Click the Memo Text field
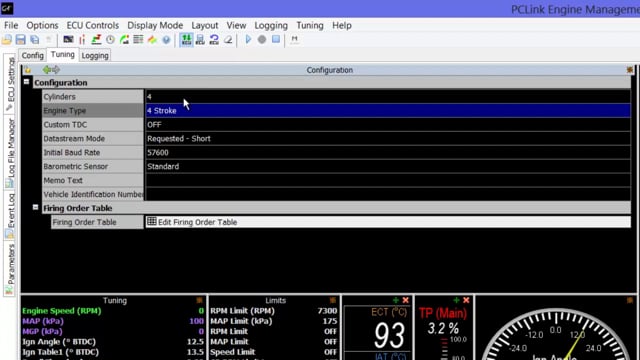Viewport: 640px width, 360px height. [388, 180]
